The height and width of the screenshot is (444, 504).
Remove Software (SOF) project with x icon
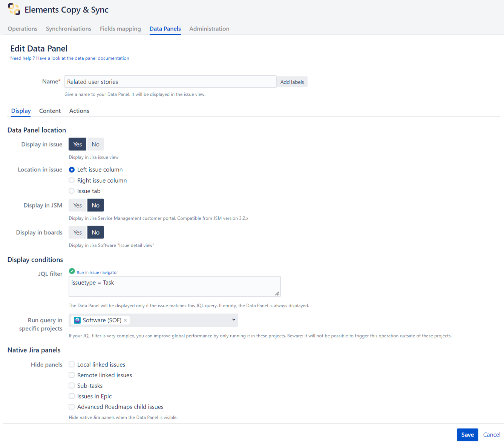(126, 320)
